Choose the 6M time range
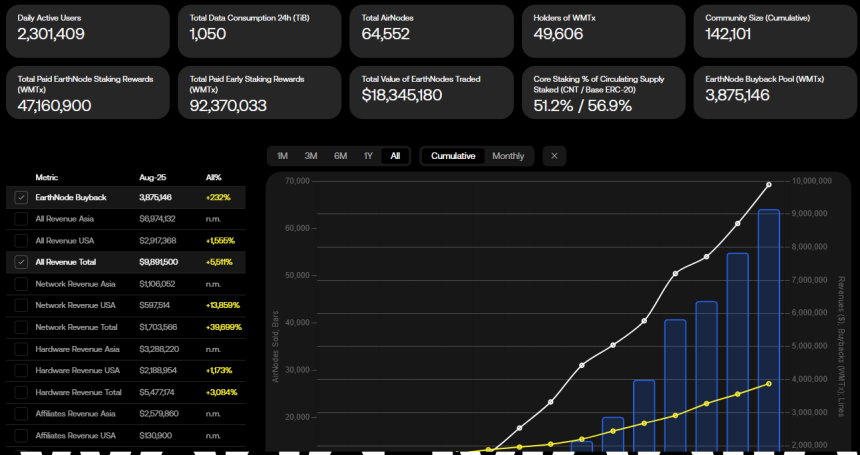Image resolution: width=860 pixels, height=455 pixels. pyautogui.click(x=340, y=156)
